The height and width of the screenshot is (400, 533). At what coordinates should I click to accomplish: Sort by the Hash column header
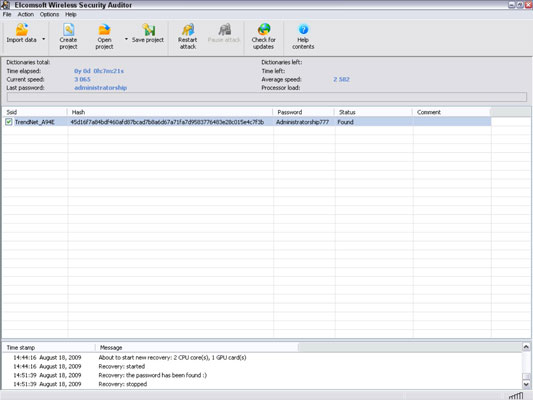170,112
